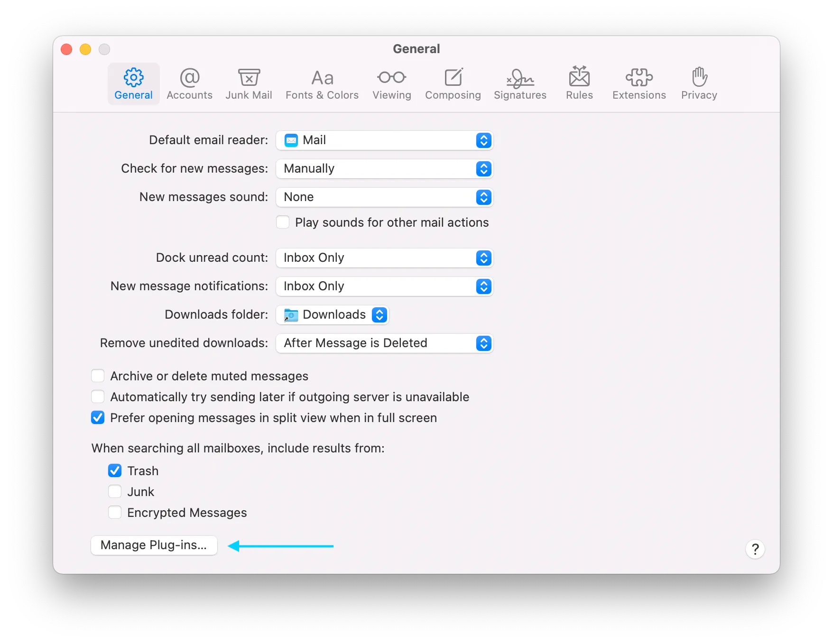Check Archive or delete muted messages
This screenshot has height=644, width=833.
coord(98,376)
